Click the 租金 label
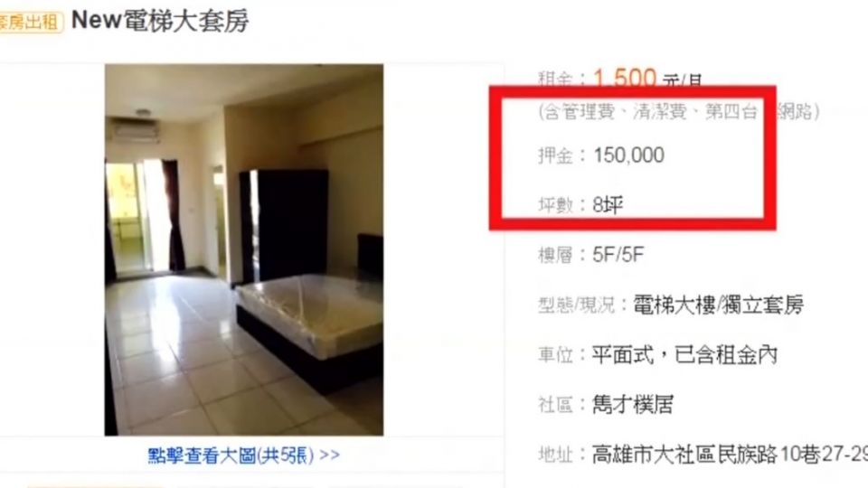 [x=555, y=80]
